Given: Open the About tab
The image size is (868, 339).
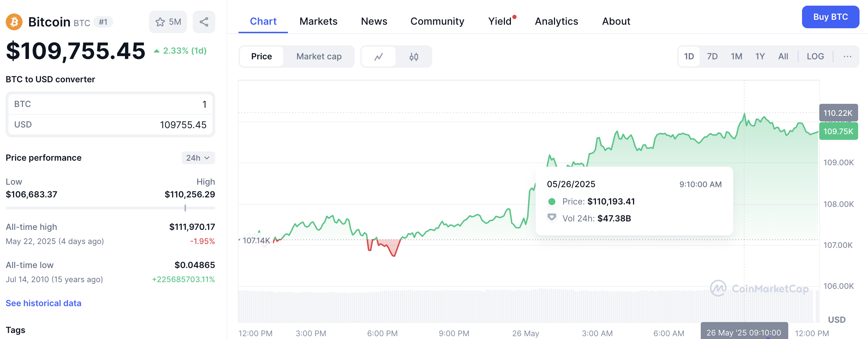Looking at the screenshot, I should pos(616,21).
